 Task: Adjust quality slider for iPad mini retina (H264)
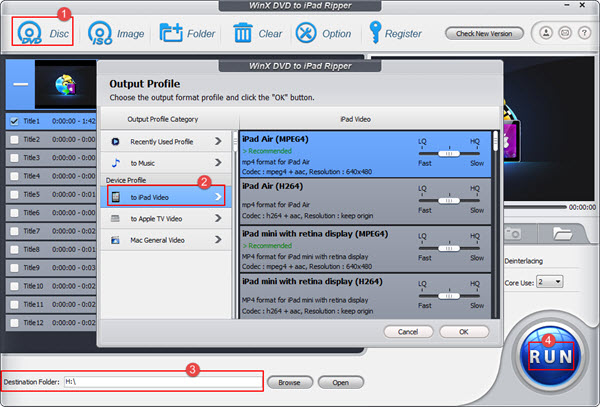click(x=449, y=296)
